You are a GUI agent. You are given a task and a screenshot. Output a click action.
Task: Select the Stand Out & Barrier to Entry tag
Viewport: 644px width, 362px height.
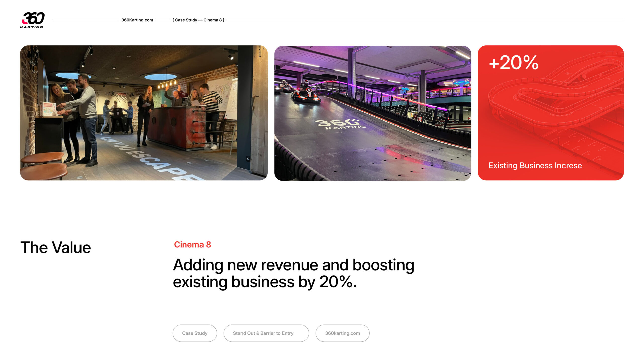click(x=266, y=333)
